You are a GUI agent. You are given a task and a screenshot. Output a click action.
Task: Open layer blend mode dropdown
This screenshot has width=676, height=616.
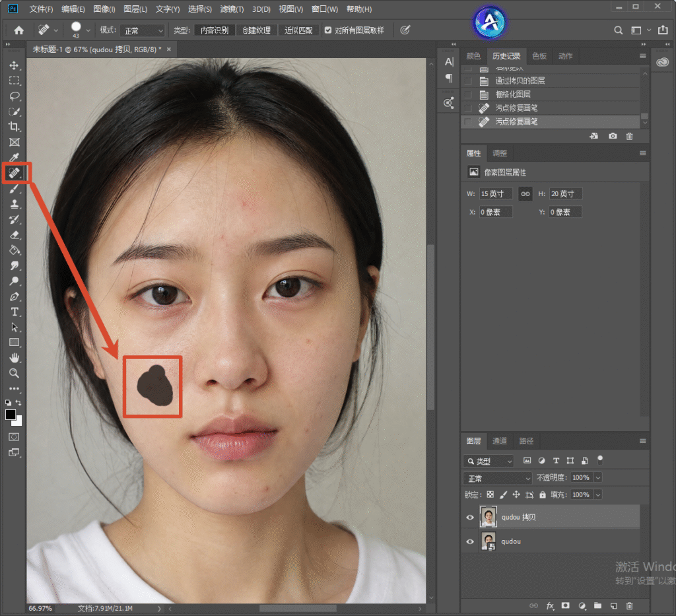(x=498, y=478)
